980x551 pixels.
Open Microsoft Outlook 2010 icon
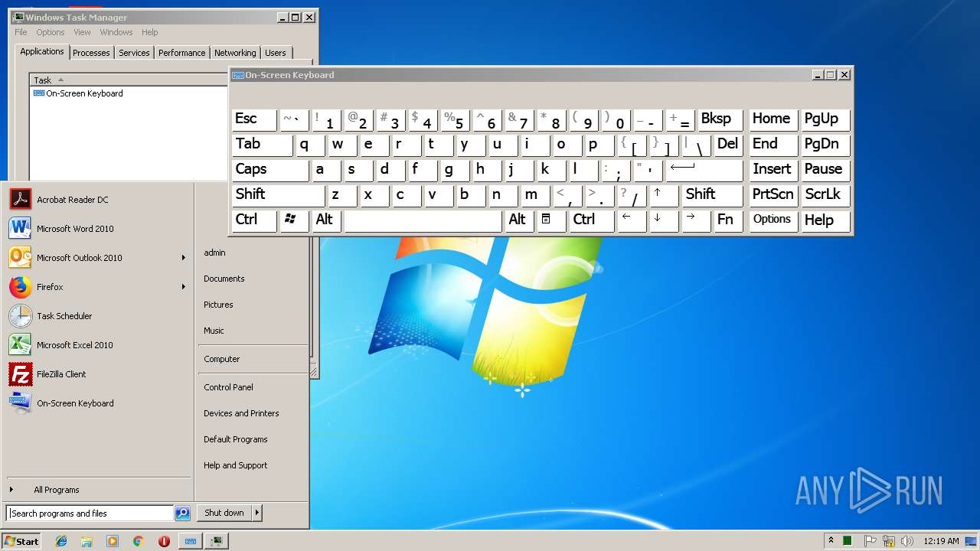20,258
